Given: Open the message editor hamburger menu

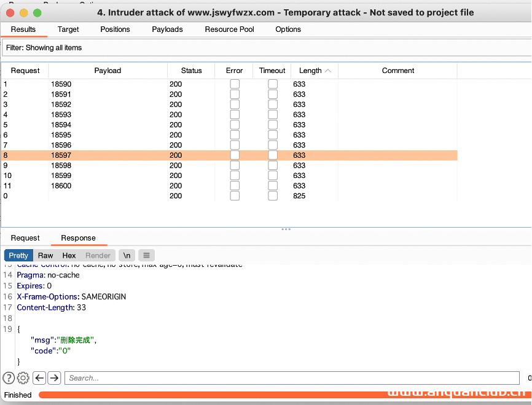Looking at the screenshot, I should [x=147, y=255].
